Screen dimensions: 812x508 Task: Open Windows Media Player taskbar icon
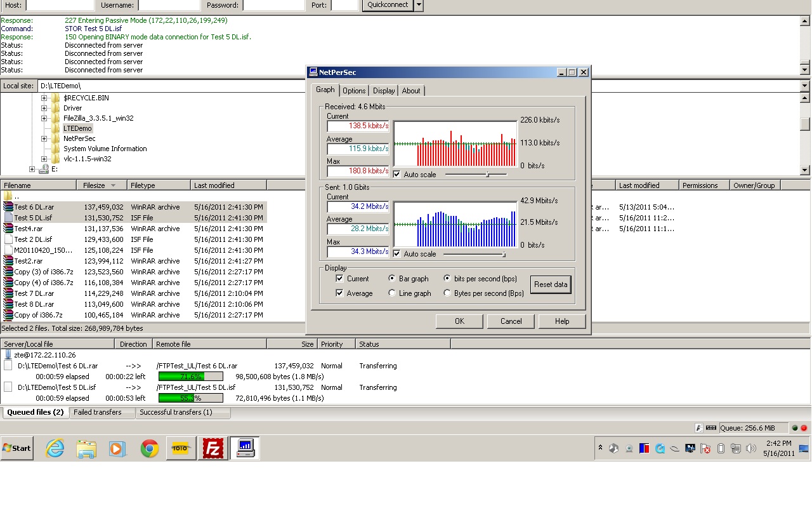(x=117, y=448)
